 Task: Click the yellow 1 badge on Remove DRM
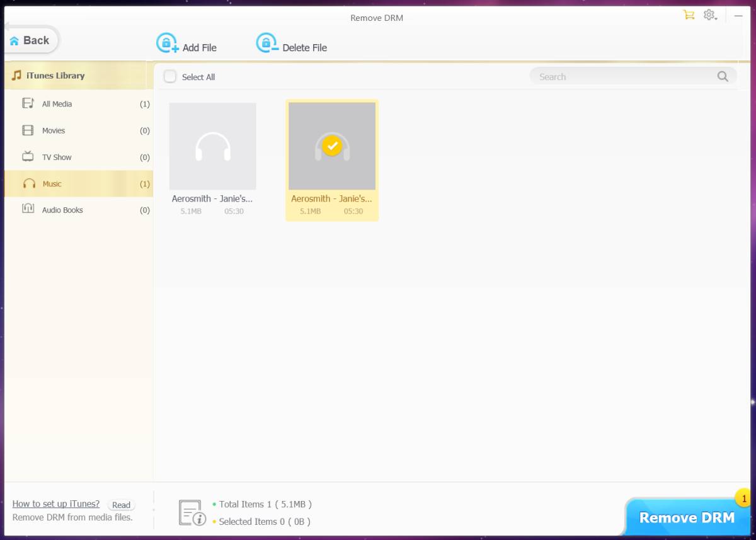(744, 499)
